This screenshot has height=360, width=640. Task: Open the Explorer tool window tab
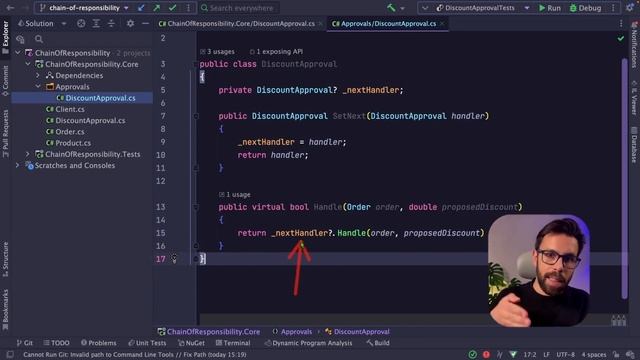(5, 38)
